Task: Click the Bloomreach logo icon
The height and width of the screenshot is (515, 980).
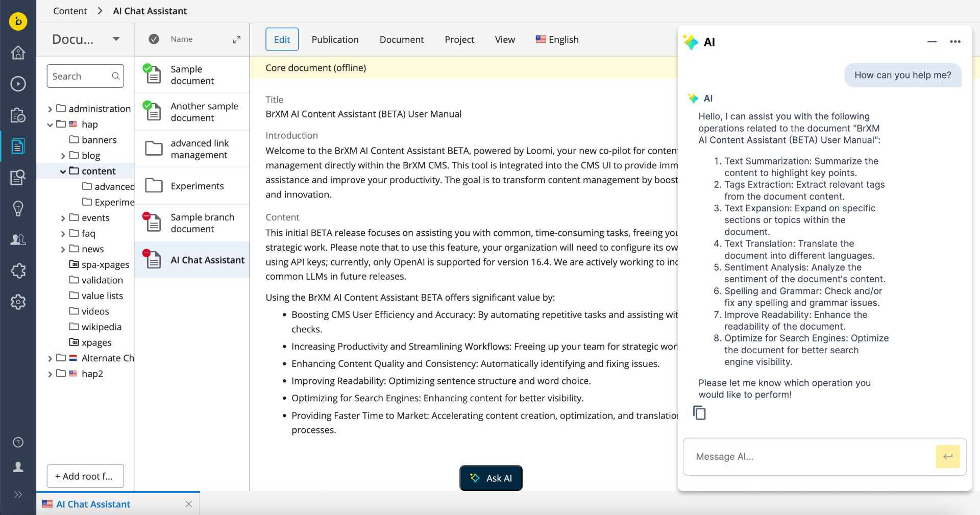Action: (x=18, y=21)
